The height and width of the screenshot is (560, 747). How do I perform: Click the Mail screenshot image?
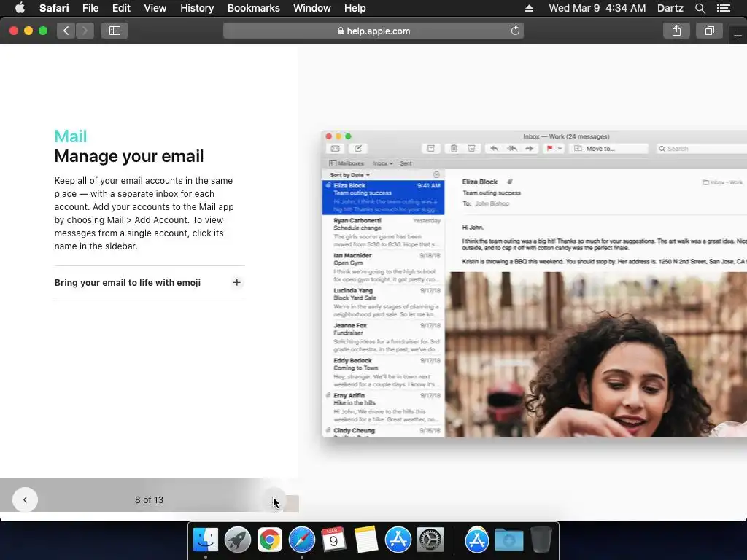[x=534, y=284]
